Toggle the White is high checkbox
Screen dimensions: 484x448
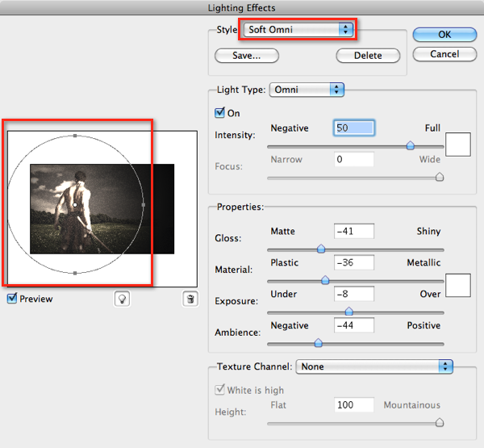219,390
